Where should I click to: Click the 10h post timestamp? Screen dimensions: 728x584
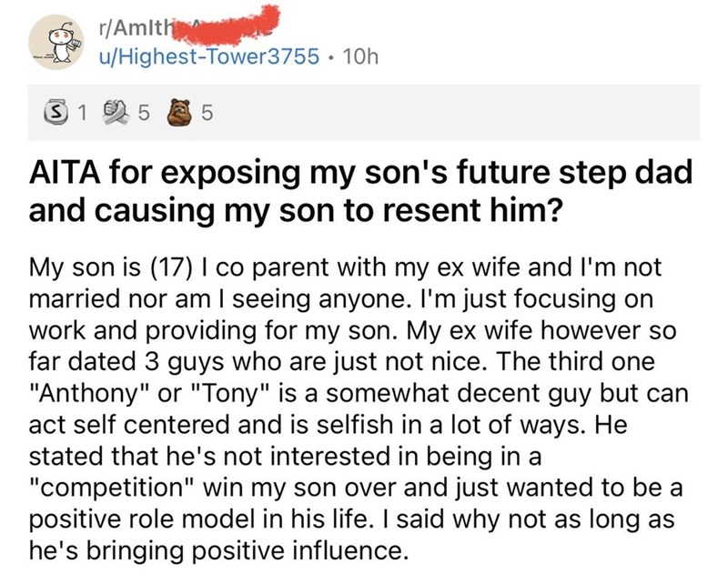tap(362, 56)
